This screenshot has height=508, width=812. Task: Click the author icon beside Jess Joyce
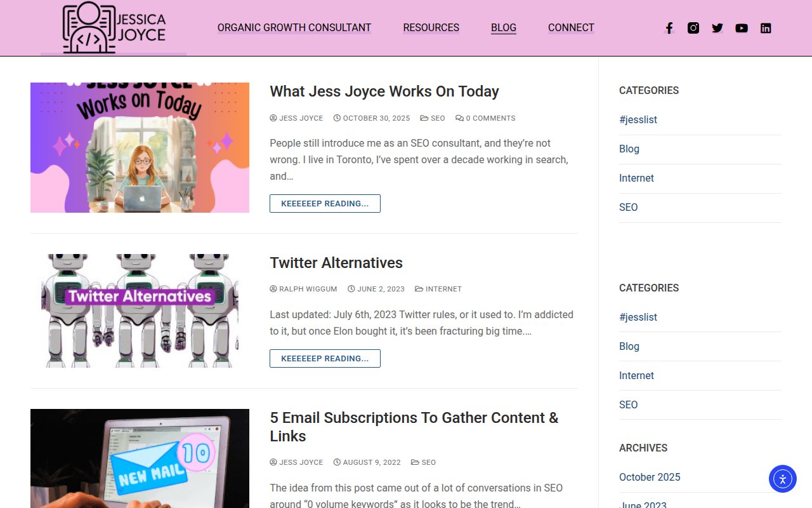pyautogui.click(x=273, y=117)
